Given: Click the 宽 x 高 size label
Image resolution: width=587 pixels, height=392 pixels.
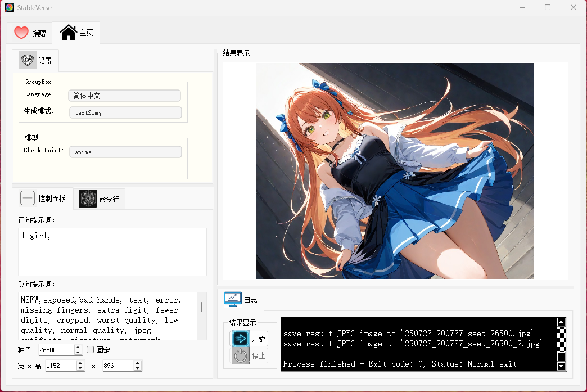Looking at the screenshot, I should tap(30, 366).
